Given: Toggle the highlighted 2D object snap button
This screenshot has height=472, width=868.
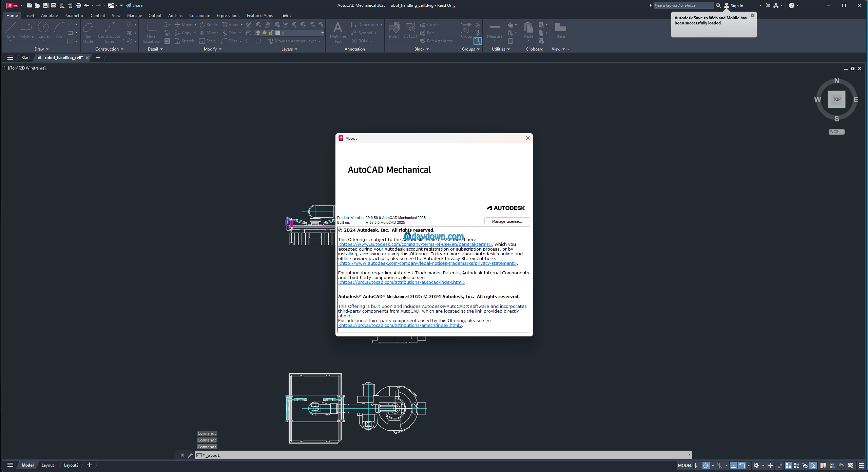Looking at the screenshot, I should coord(742,466).
